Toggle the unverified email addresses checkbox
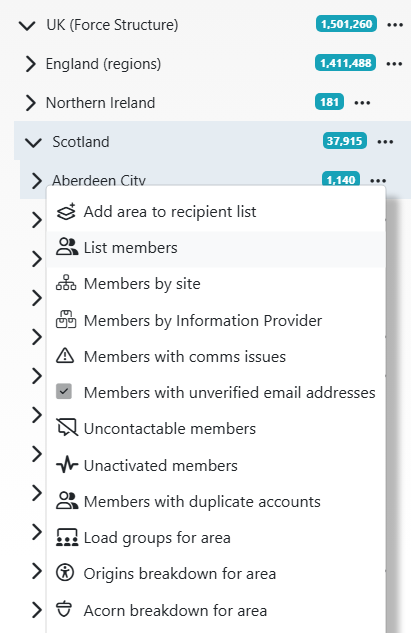This screenshot has height=633, width=411. [64, 392]
